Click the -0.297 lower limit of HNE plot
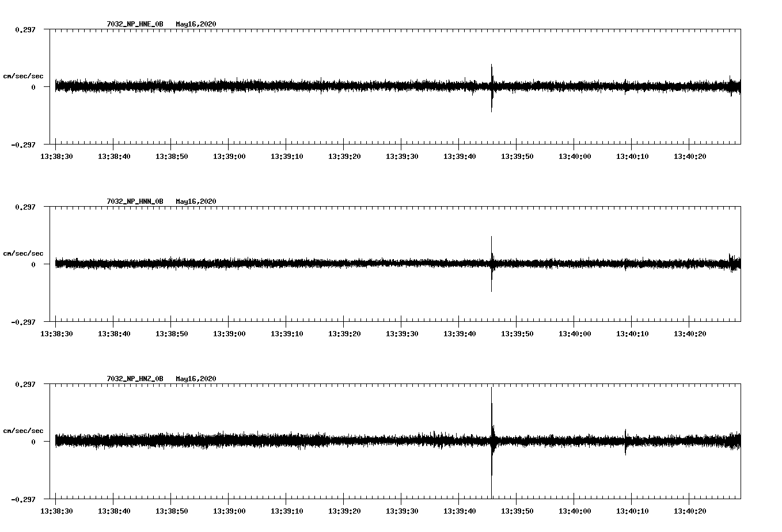The height and width of the screenshot is (532, 782). 23,145
